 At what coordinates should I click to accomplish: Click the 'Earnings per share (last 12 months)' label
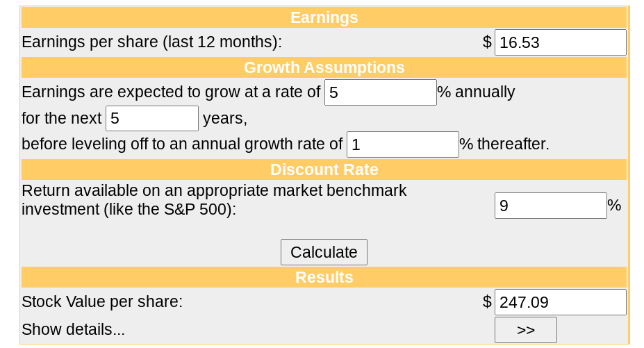click(151, 42)
